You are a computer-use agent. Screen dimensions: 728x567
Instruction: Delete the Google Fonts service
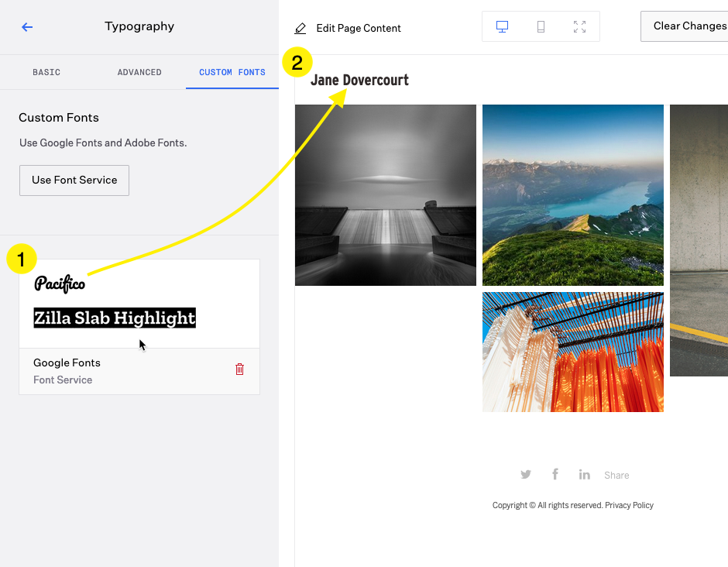click(239, 369)
